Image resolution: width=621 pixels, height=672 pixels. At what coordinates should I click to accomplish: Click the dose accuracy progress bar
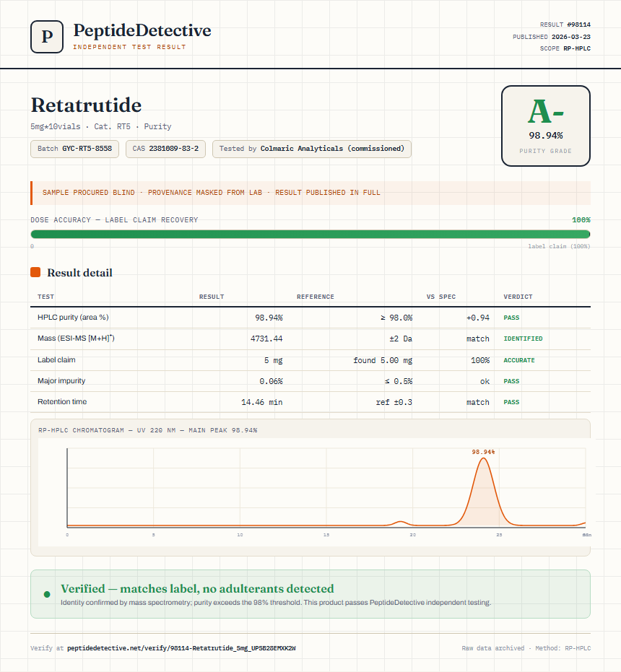tap(310, 234)
